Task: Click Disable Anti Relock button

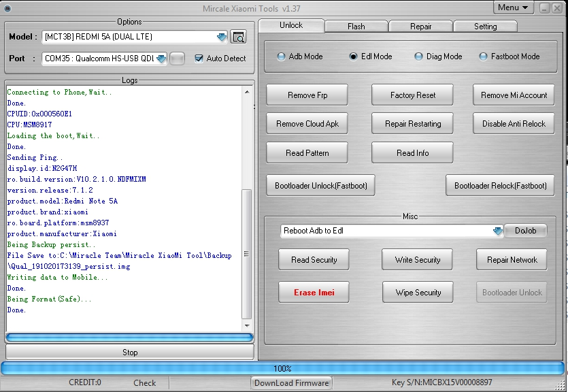Action: 514,124
